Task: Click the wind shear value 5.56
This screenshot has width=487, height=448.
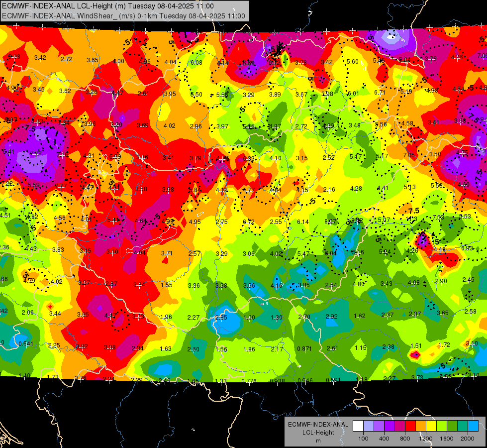Action: (x=381, y=124)
